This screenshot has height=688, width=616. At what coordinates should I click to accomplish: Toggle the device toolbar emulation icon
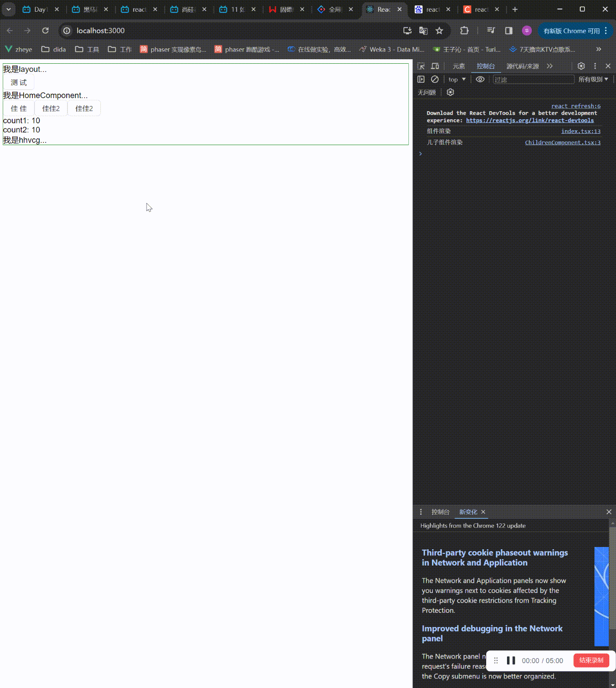(x=435, y=66)
